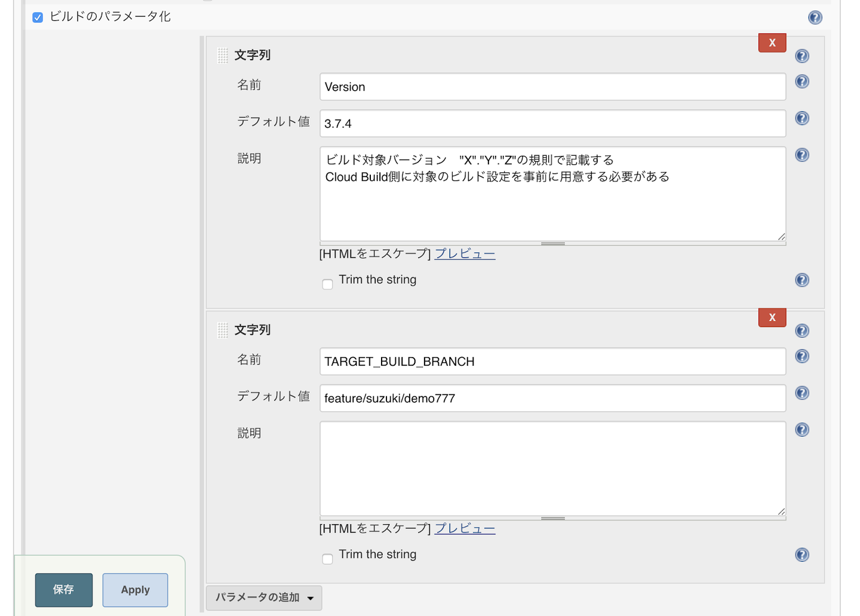Viewport: 860px width, 616px height.
Task: Click resize bar below Version description textarea
Action: [552, 244]
